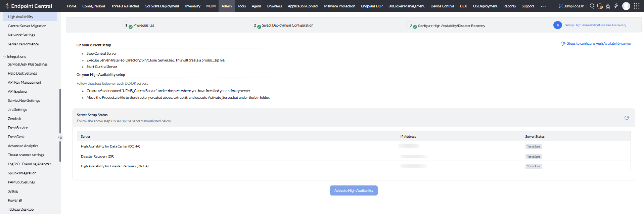
Task: Click High Availability for Data Center (DC HA) row
Action: tap(354, 146)
